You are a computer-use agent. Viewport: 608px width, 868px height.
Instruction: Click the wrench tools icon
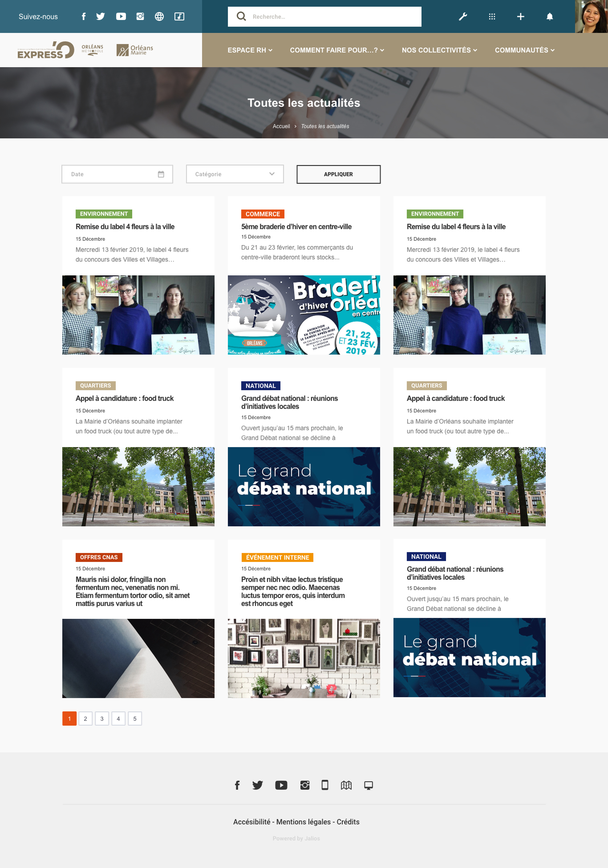pyautogui.click(x=463, y=16)
